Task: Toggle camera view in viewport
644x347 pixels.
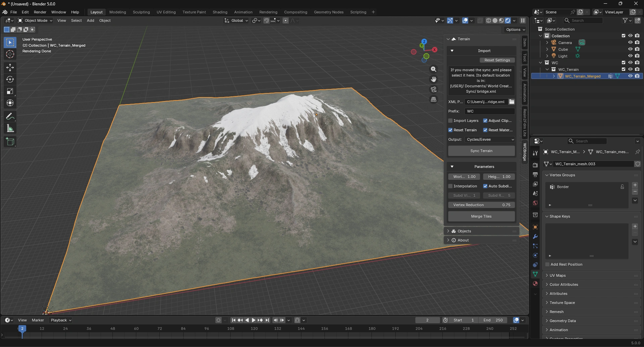Action: 434,89
